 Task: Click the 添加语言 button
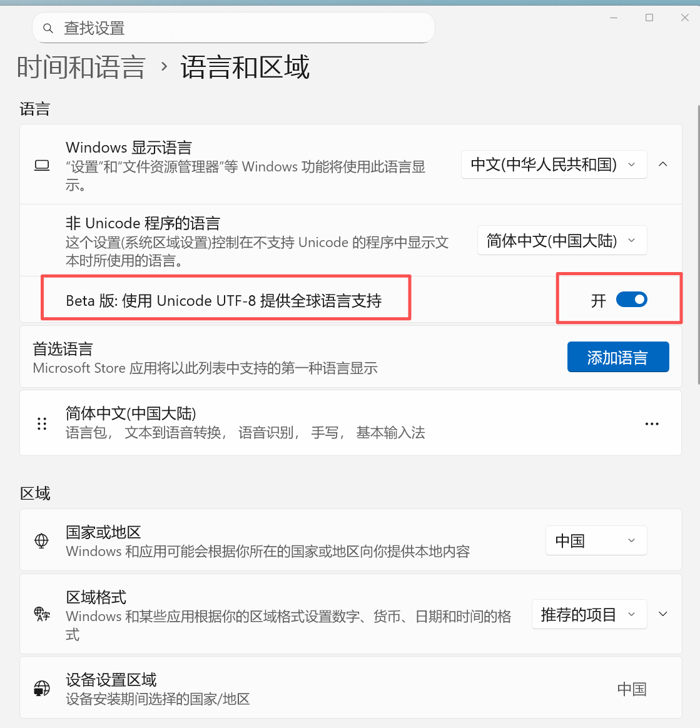pyautogui.click(x=618, y=357)
